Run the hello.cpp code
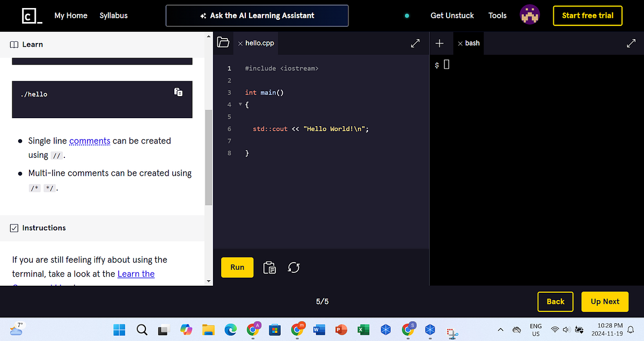This screenshot has width=644, height=341. [237, 267]
